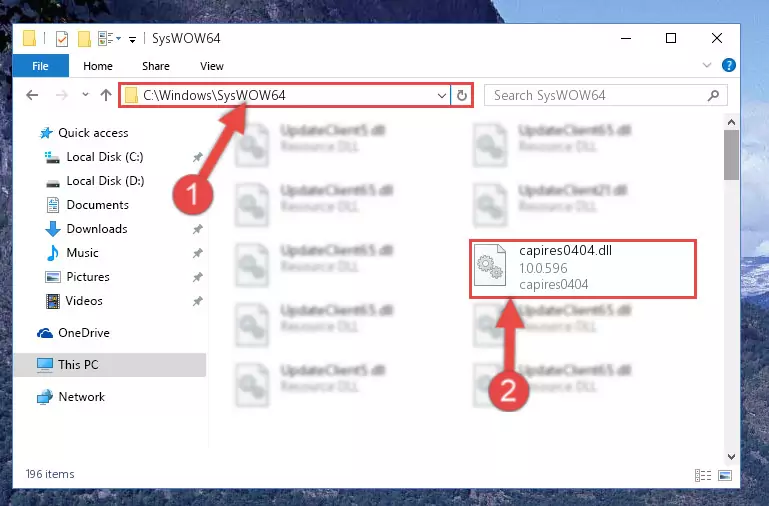Viewport: 769px width, 506px height.
Task: Switch to the Share ribbon tab
Action: point(156,66)
